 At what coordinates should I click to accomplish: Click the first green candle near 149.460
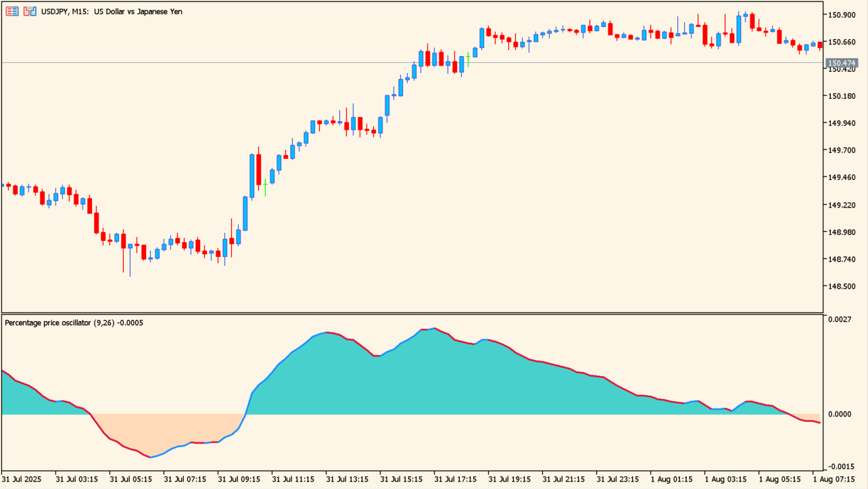click(266, 186)
